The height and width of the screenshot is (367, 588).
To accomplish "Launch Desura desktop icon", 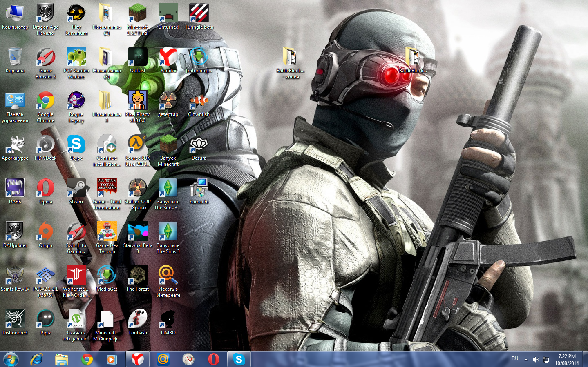I will click(199, 147).
